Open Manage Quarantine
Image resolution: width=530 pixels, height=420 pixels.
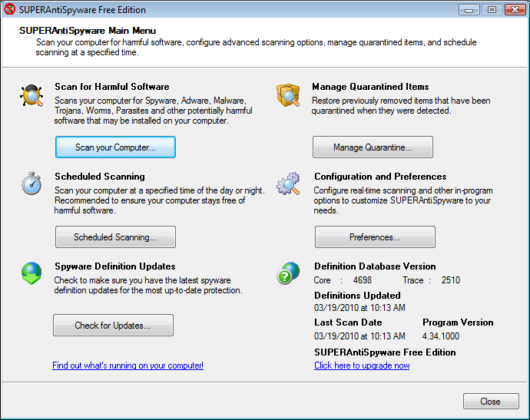pos(373,147)
